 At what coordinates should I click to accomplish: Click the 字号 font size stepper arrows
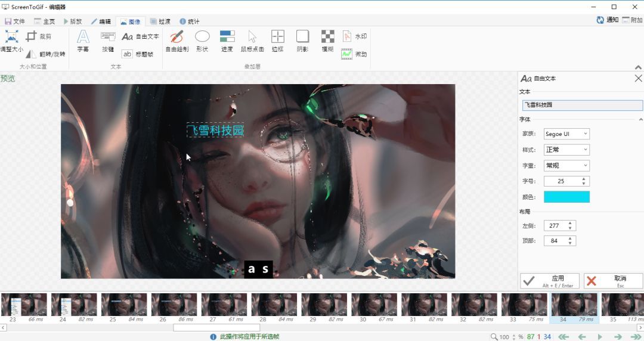(584, 181)
